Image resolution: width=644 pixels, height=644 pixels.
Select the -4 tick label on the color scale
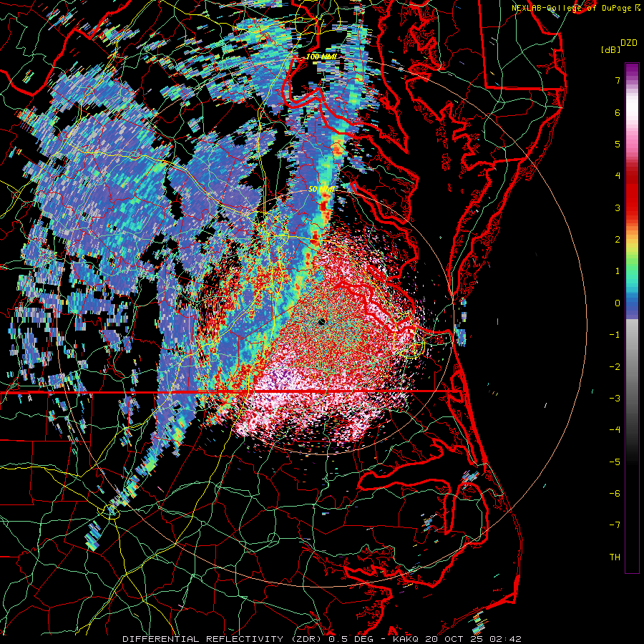[x=615, y=430]
